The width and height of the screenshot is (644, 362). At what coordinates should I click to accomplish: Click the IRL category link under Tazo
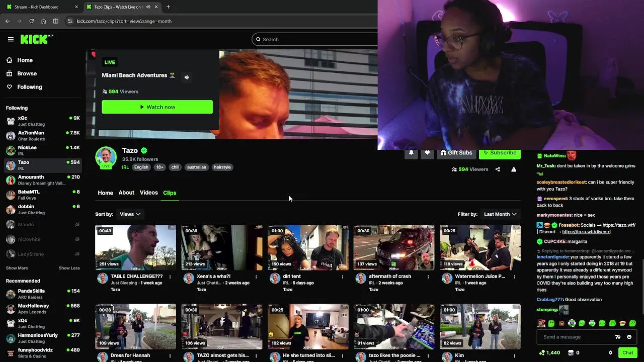coord(125,167)
